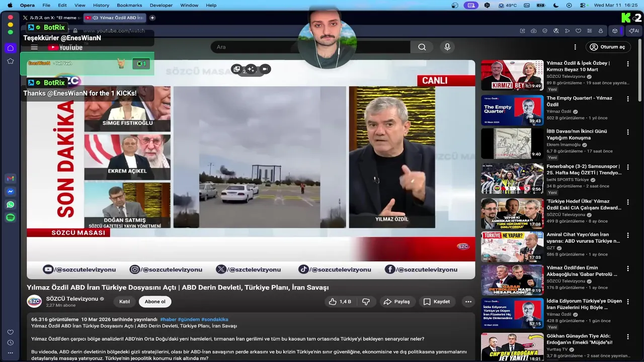
Task: Click the Opera snapshot camera icon
Action: coord(533,31)
